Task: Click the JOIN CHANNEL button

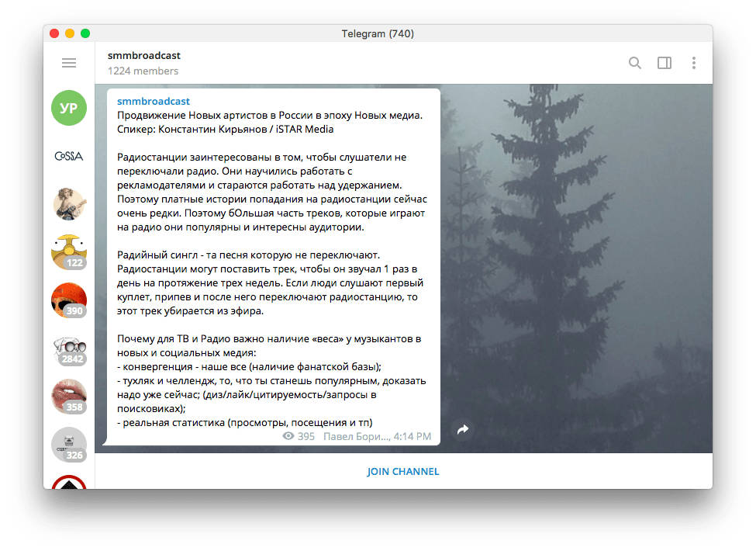Action: coord(403,471)
